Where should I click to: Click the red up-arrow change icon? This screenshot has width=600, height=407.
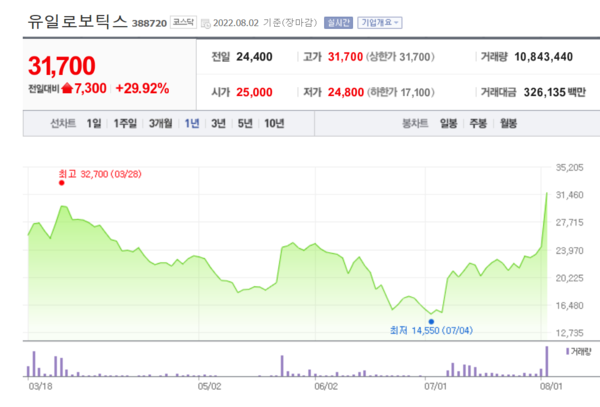click(x=67, y=88)
